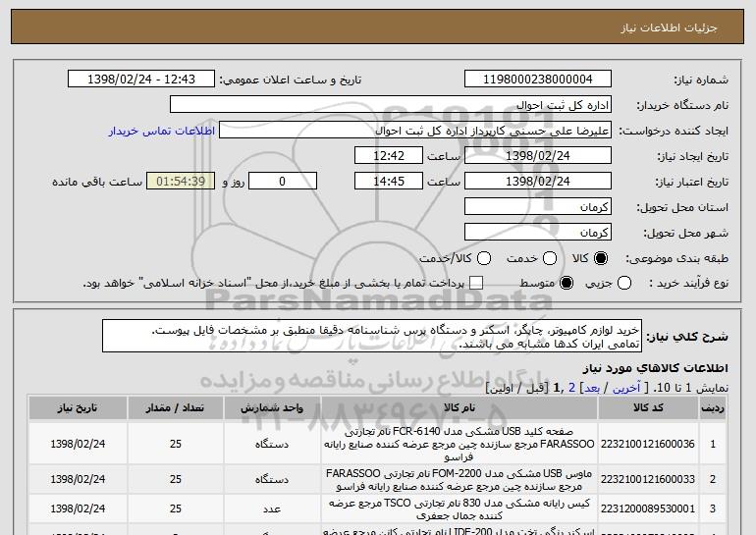Click date 1398/02/24 in row 3
This screenshot has width=756, height=535.
78,508
